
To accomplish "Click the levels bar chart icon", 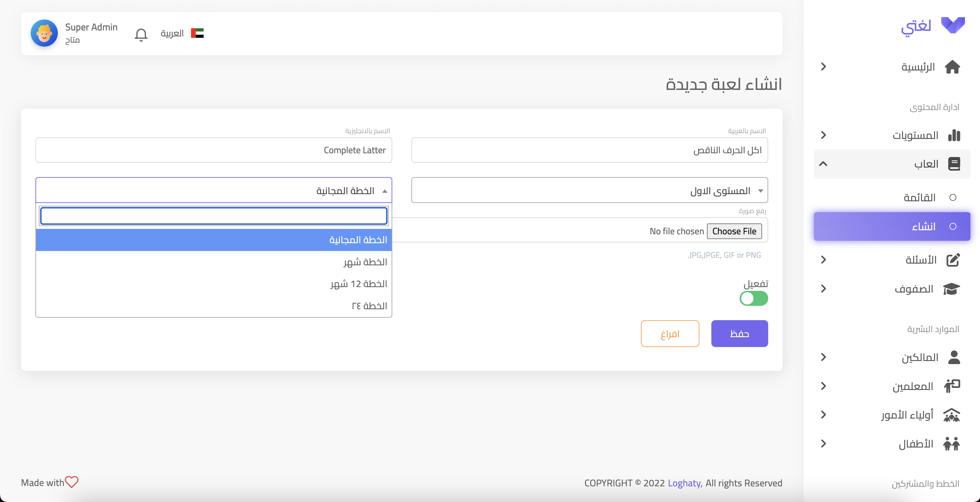I will point(954,135).
